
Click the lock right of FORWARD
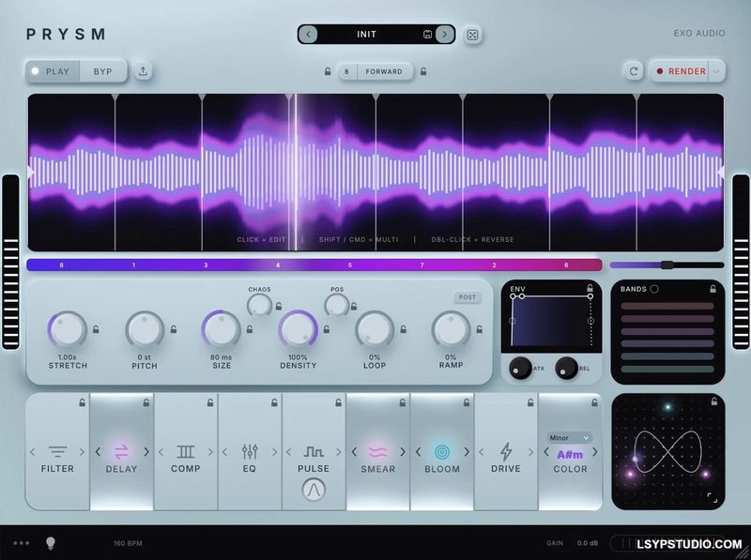point(423,71)
